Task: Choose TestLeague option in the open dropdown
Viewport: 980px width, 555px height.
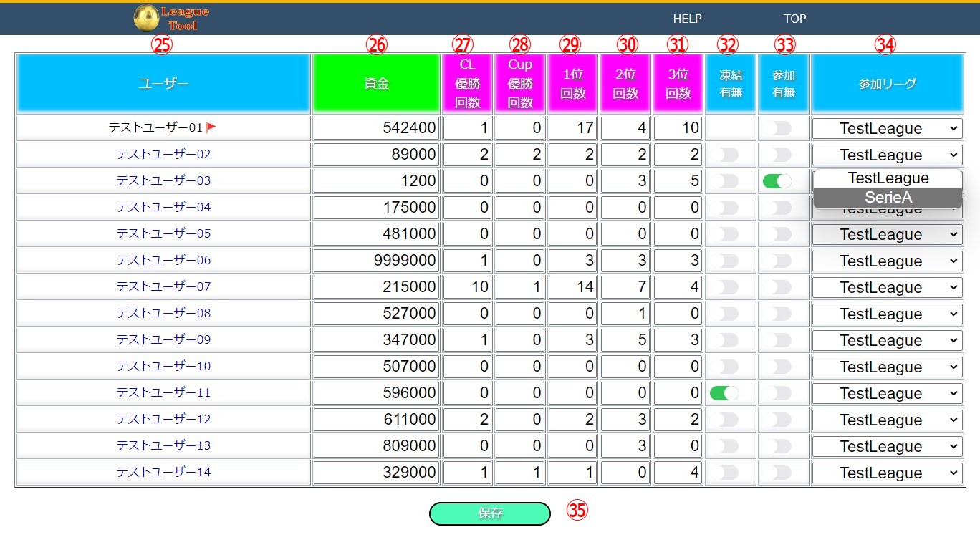Action: pyautogui.click(x=888, y=178)
